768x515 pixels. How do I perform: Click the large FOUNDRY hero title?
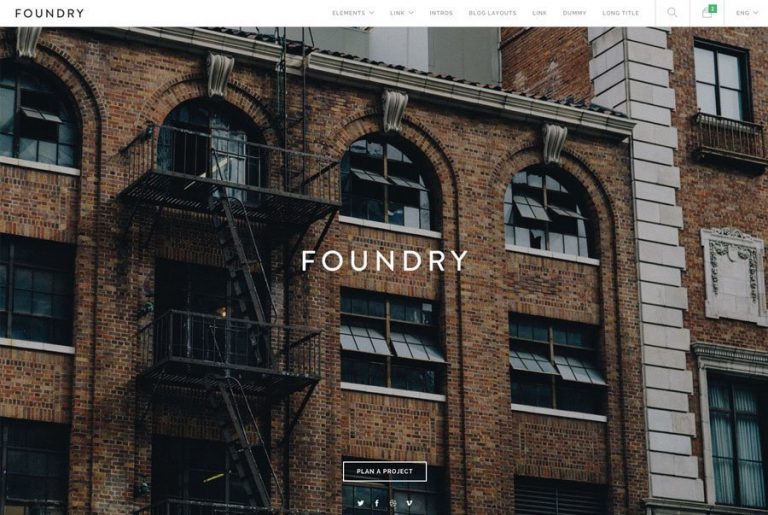tap(384, 261)
